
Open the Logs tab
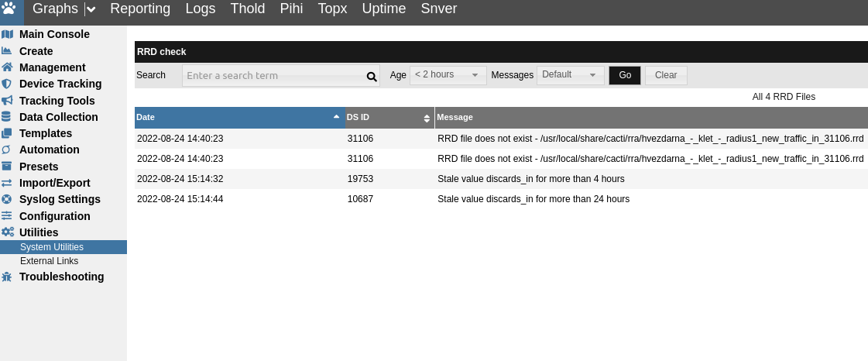[x=201, y=9]
